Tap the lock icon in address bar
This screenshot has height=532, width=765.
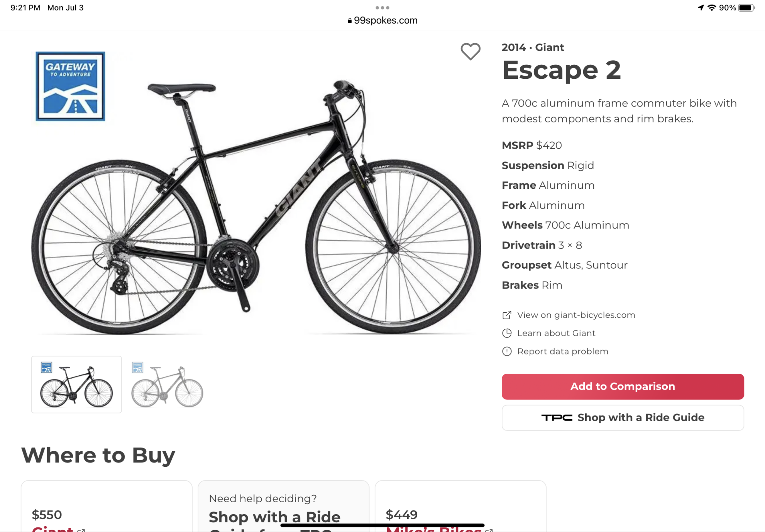(350, 21)
